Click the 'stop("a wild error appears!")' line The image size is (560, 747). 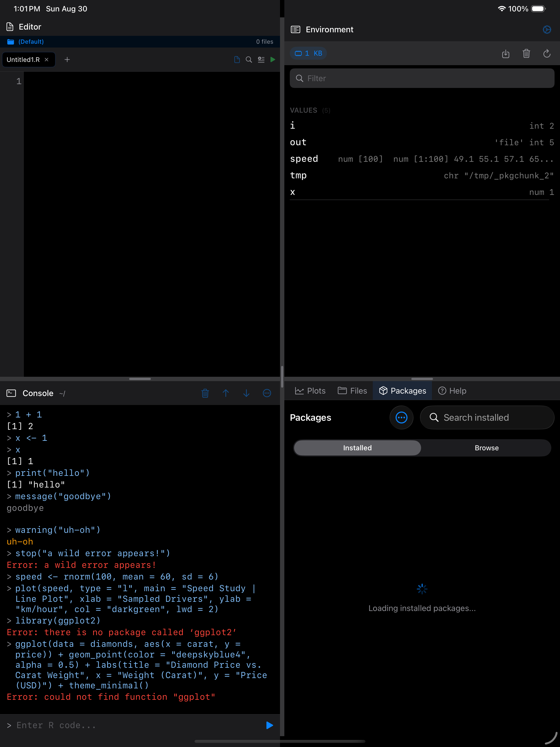pyautogui.click(x=93, y=553)
